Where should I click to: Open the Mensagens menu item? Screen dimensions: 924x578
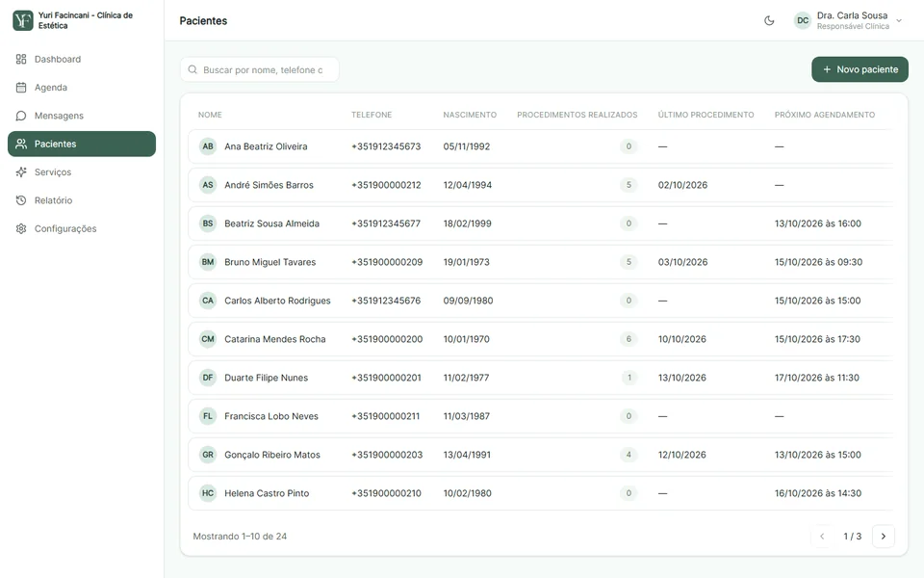click(x=81, y=116)
